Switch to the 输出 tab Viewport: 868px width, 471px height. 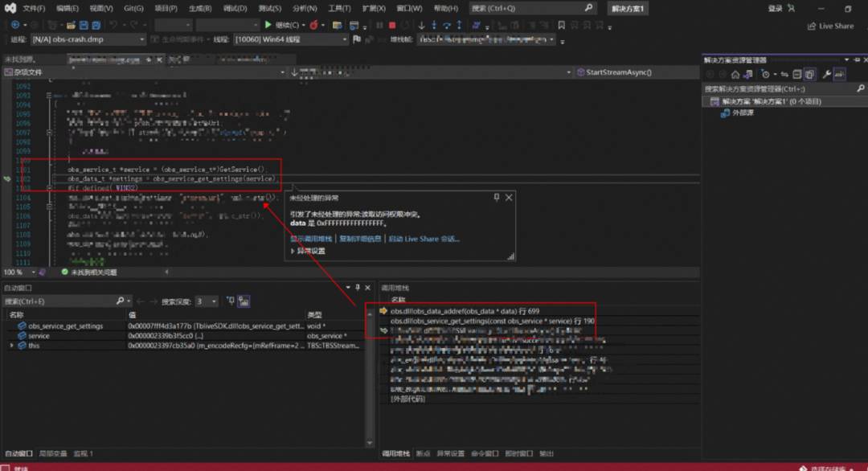[x=547, y=453]
